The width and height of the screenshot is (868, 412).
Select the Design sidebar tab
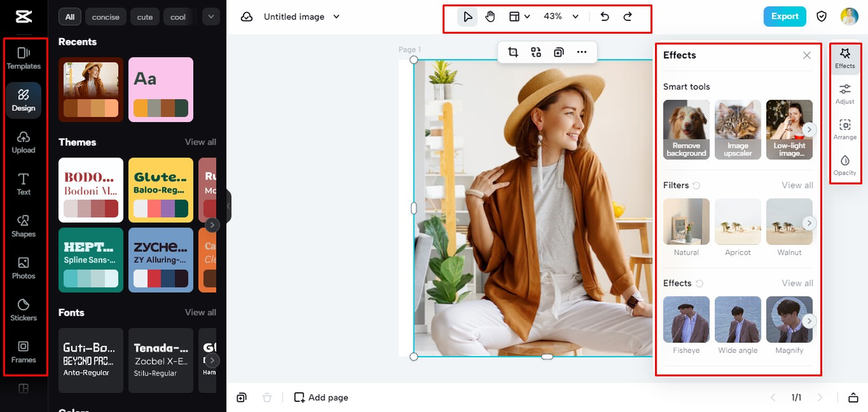[24, 100]
